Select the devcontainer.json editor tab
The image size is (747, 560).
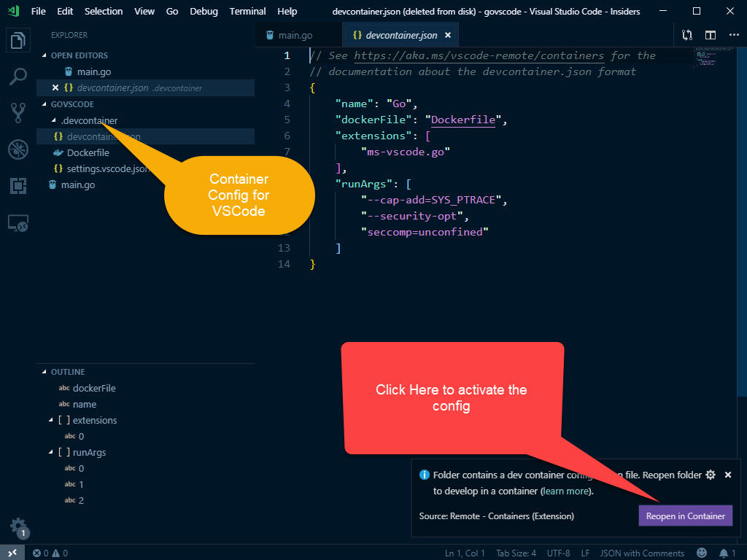[x=401, y=35]
